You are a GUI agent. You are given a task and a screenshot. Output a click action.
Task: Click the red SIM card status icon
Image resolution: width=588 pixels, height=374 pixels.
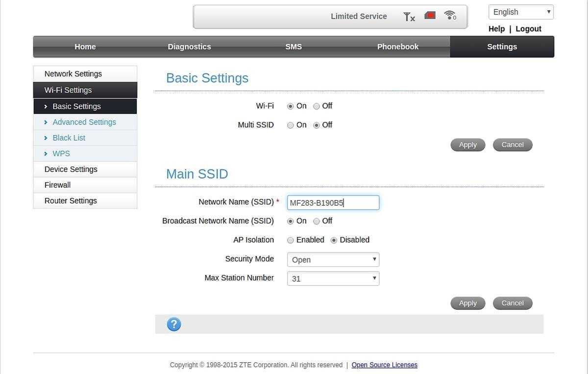pyautogui.click(x=430, y=16)
